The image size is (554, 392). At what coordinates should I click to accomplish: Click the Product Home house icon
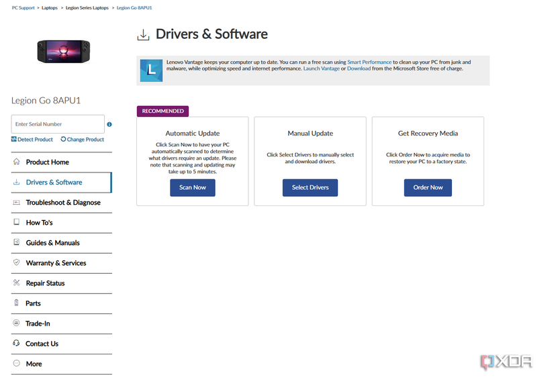point(16,162)
